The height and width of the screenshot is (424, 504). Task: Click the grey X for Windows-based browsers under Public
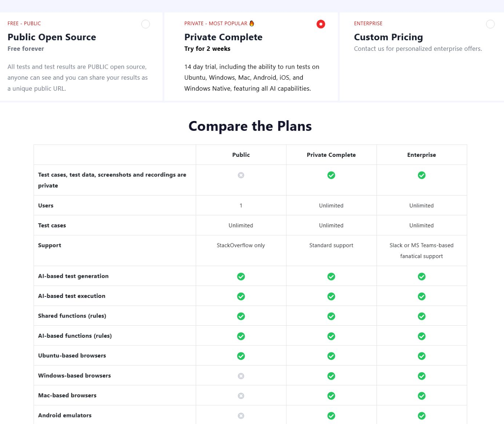coord(241,376)
